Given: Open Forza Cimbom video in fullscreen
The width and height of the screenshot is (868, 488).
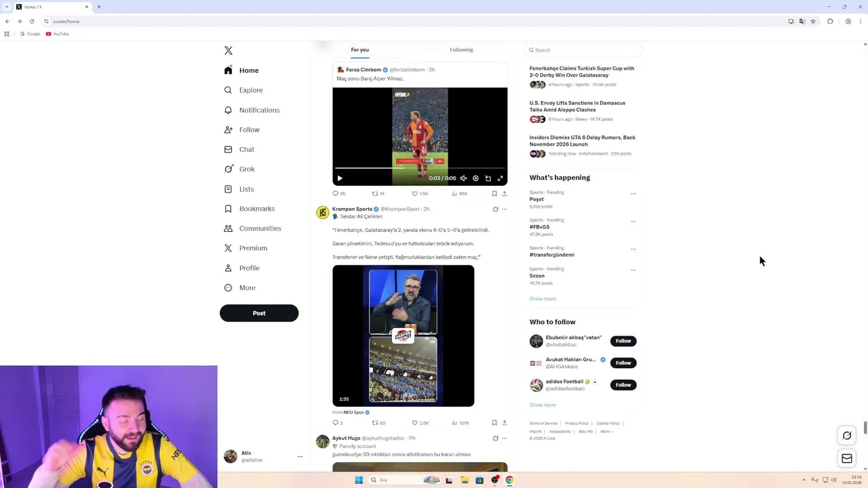Looking at the screenshot, I should (500, 178).
